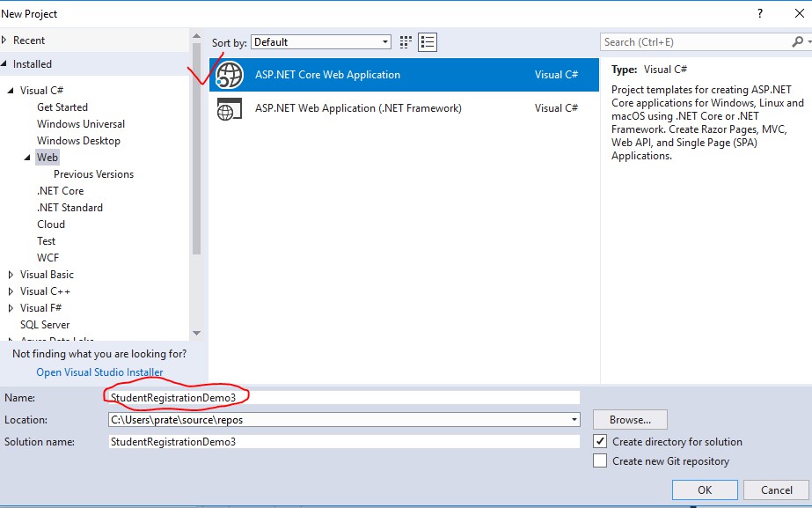Switch to small icons grid view
This screenshot has height=508, width=812.
coord(406,42)
